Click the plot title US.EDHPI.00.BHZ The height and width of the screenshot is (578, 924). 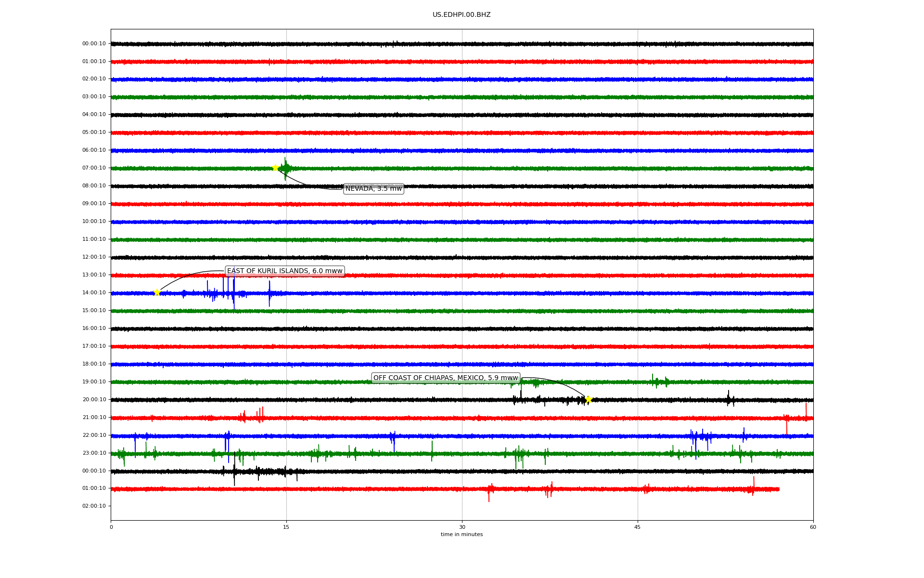click(x=462, y=15)
